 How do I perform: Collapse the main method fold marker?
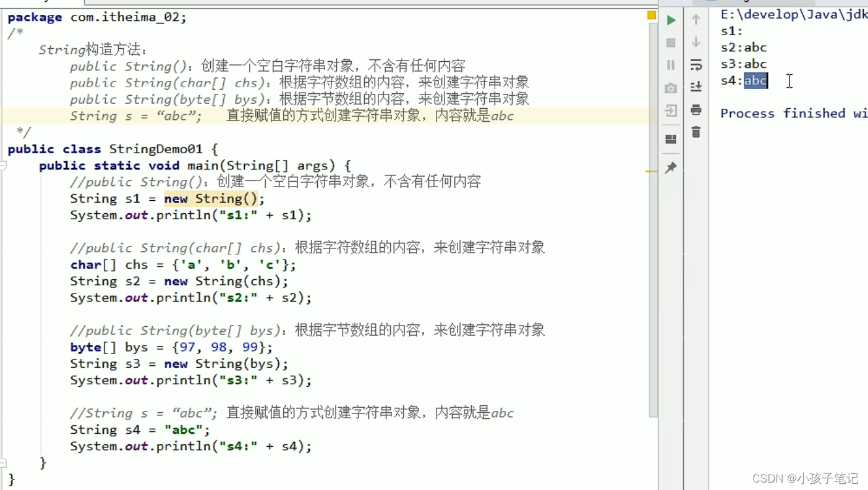click(x=3, y=166)
